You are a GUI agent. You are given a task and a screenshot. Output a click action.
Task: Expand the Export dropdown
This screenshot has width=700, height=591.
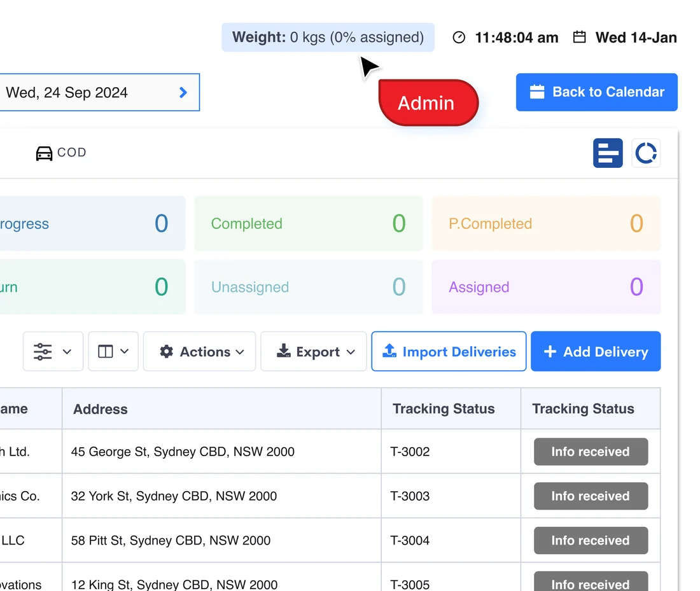coord(314,351)
